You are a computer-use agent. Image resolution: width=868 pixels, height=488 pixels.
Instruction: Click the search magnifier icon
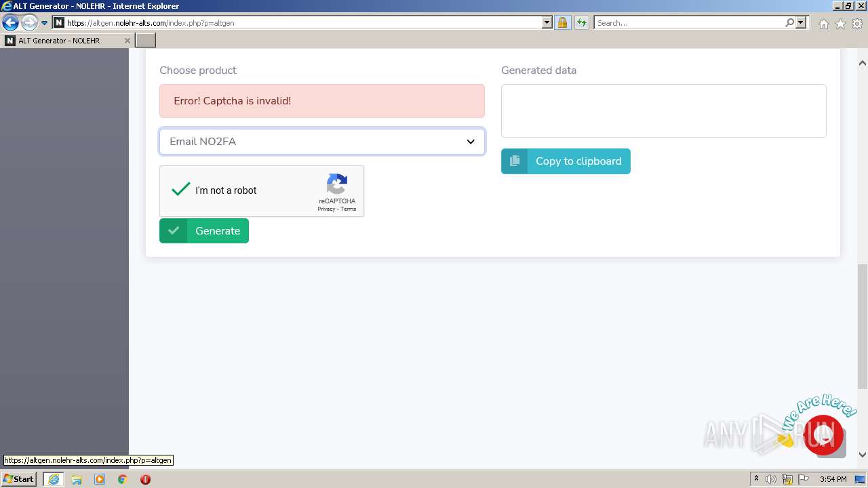click(789, 23)
